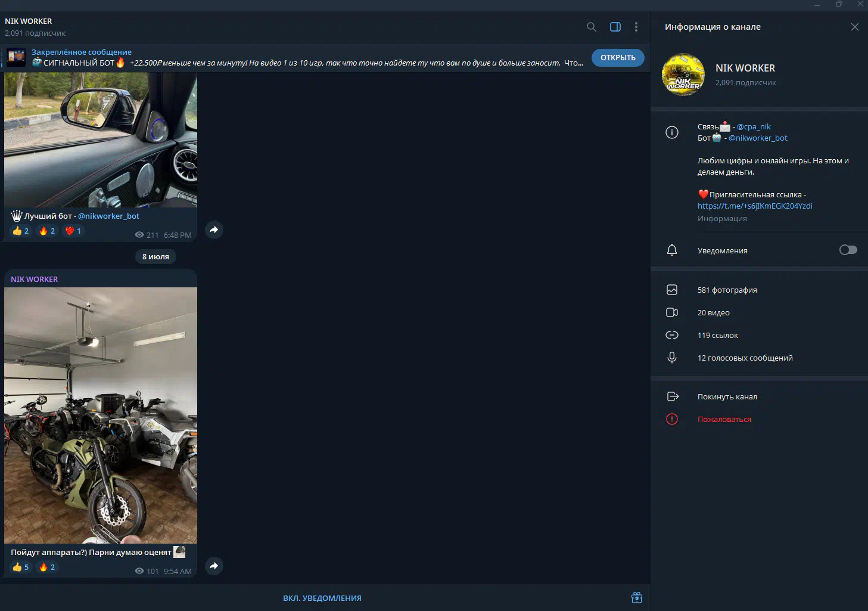Click the NIK WORKER post author name
868x611 pixels.
[x=35, y=279]
